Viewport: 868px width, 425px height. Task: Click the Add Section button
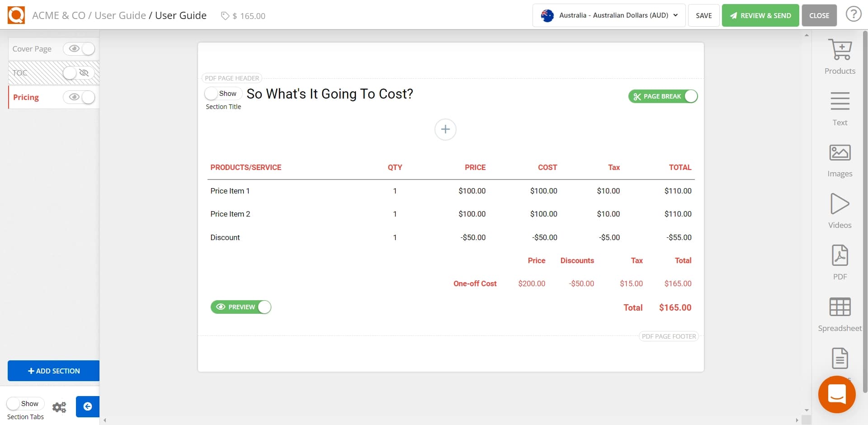(53, 371)
